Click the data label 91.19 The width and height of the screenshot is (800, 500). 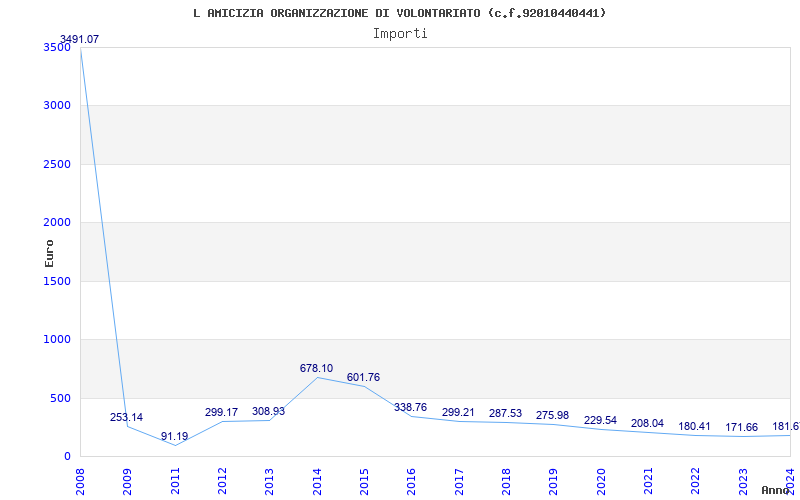174,437
